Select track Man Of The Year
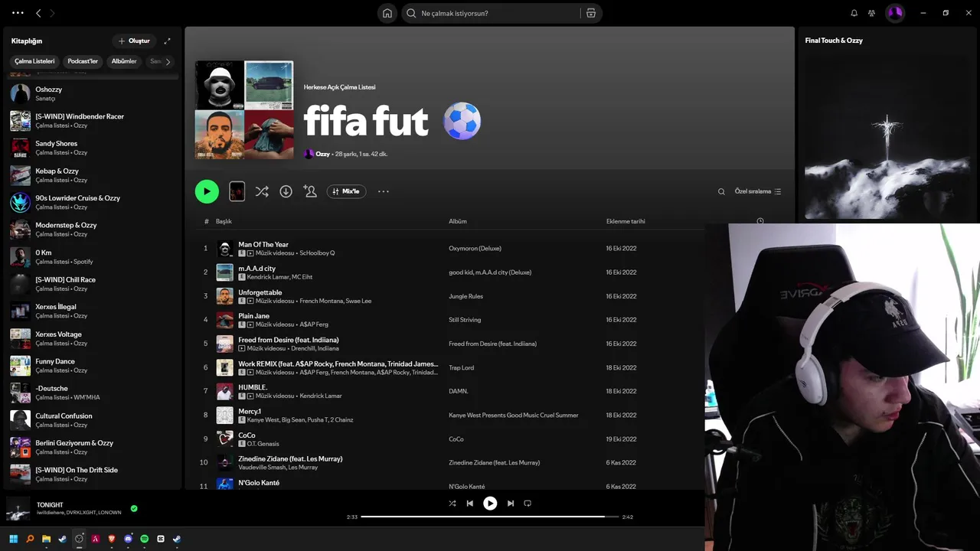This screenshot has height=551, width=980. pyautogui.click(x=263, y=244)
